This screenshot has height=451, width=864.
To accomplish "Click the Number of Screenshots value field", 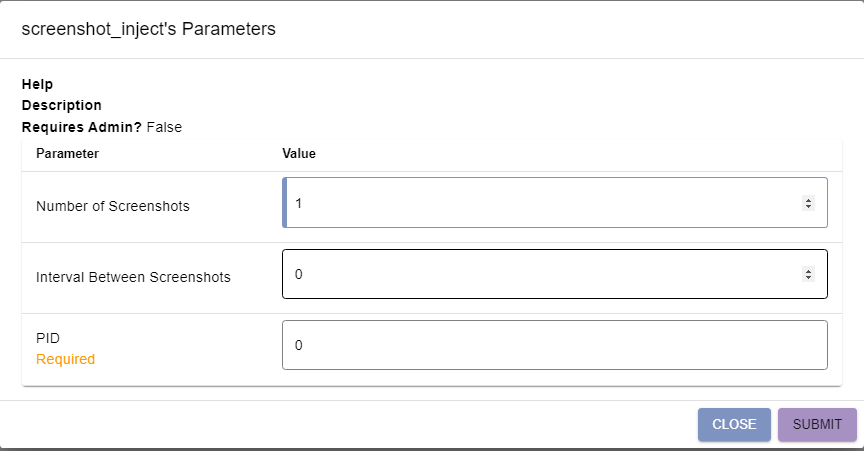I will 554,202.
